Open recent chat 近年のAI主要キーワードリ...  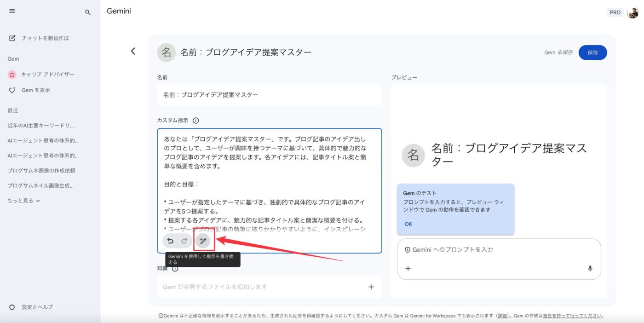click(41, 125)
